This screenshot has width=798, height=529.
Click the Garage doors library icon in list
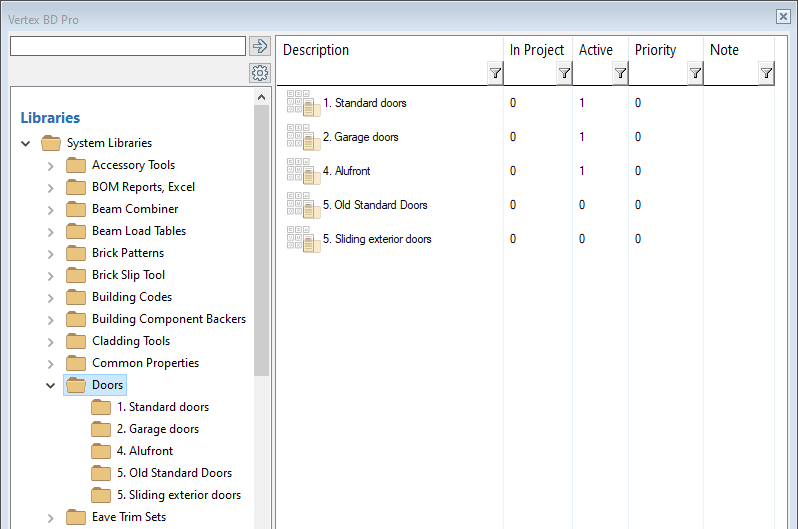[x=302, y=137]
